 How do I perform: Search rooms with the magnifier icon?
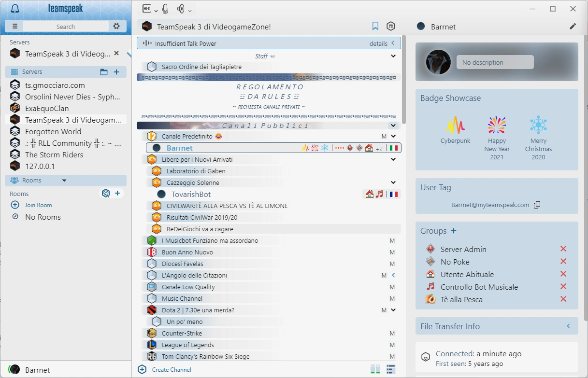coord(105,194)
